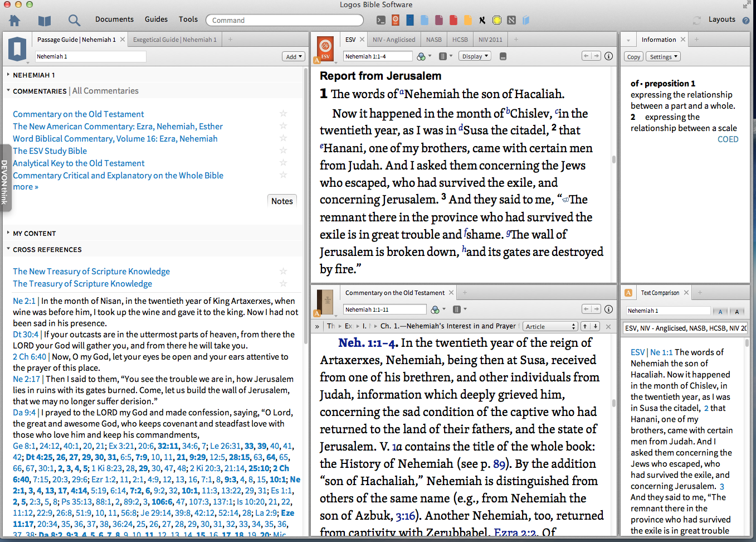Collapse the COMMENTARIES section
Screen dimensions: 756x542
point(8,90)
